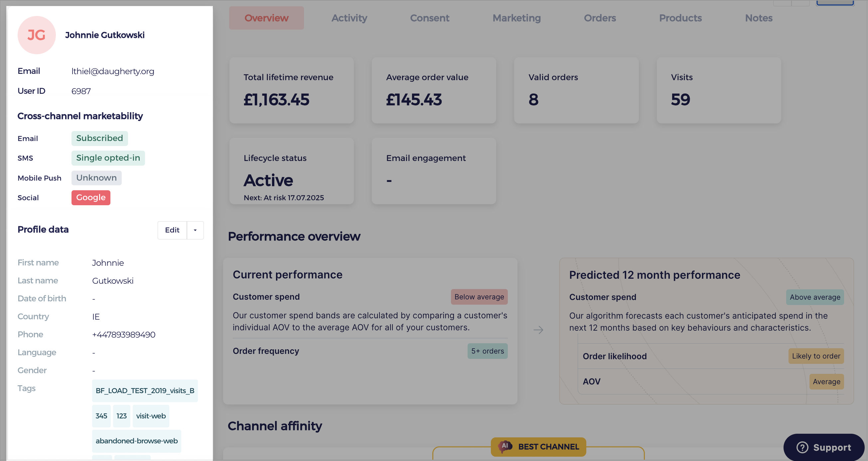868x461 pixels.
Task: Click the Likely to order badge
Action: [816, 356]
